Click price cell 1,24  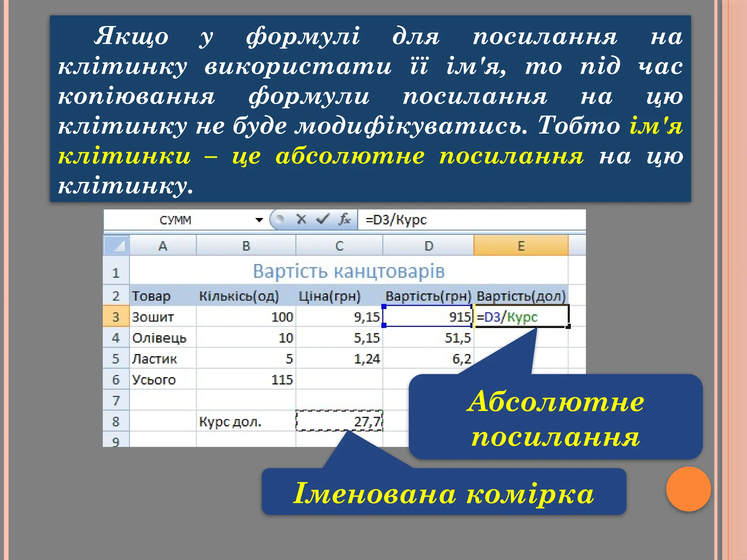(340, 358)
